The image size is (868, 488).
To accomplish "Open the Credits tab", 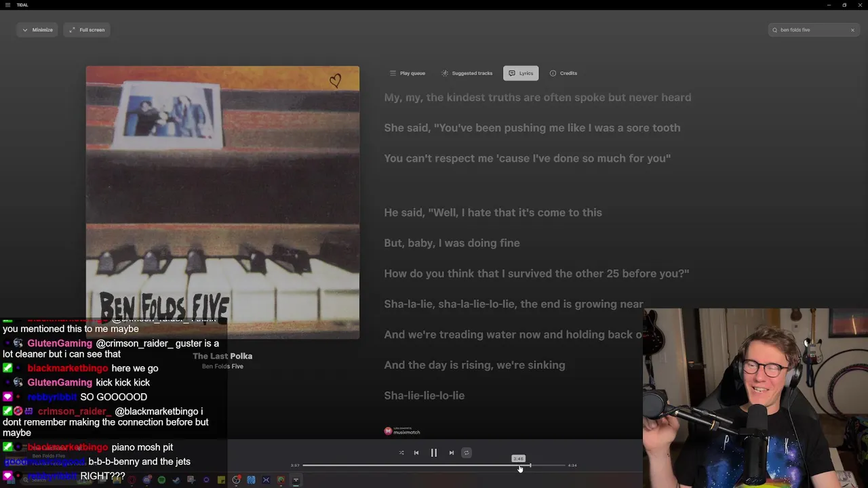I will point(563,73).
